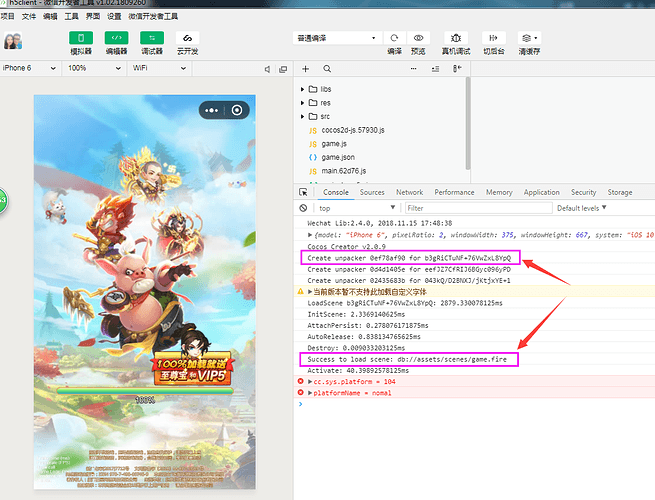Click the file tree scrollbar
The image size is (655, 500).
tap(467, 123)
